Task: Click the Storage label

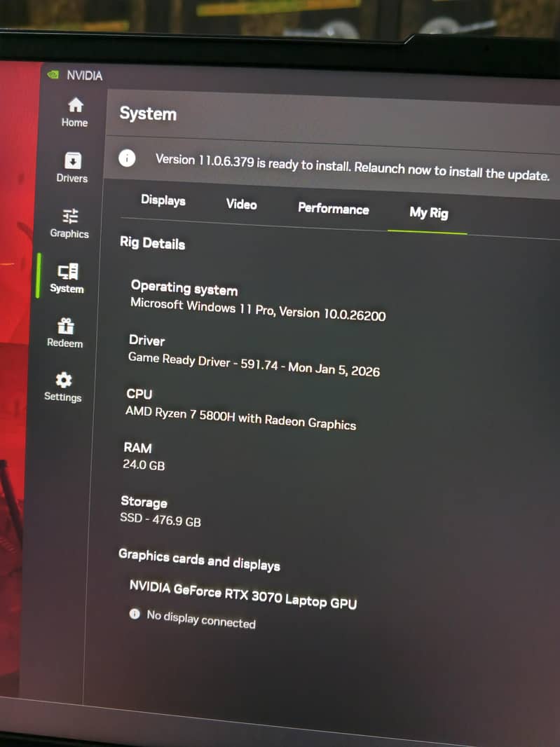Action: [x=144, y=502]
